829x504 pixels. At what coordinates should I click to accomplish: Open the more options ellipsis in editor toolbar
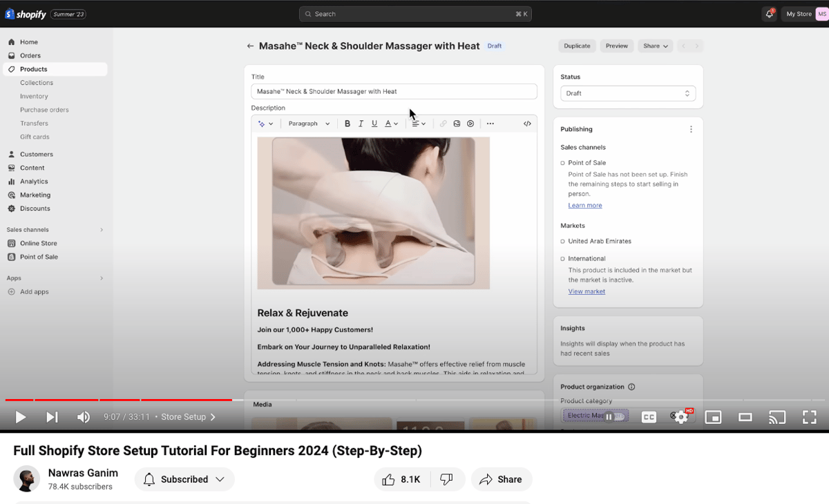point(490,124)
